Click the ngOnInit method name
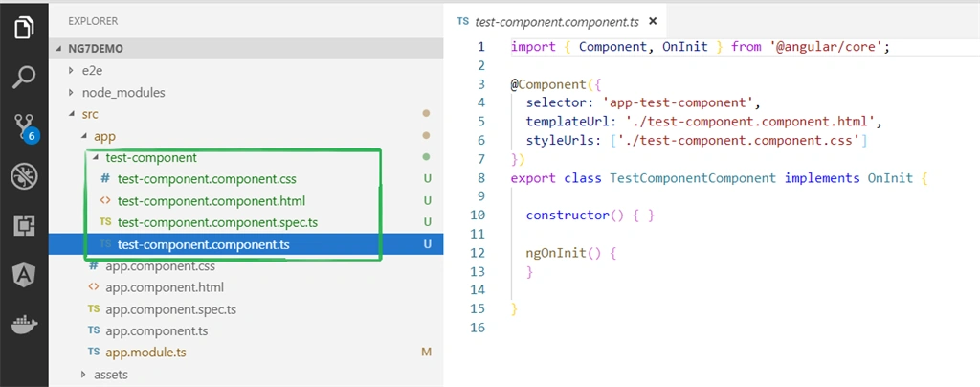 tap(556, 253)
